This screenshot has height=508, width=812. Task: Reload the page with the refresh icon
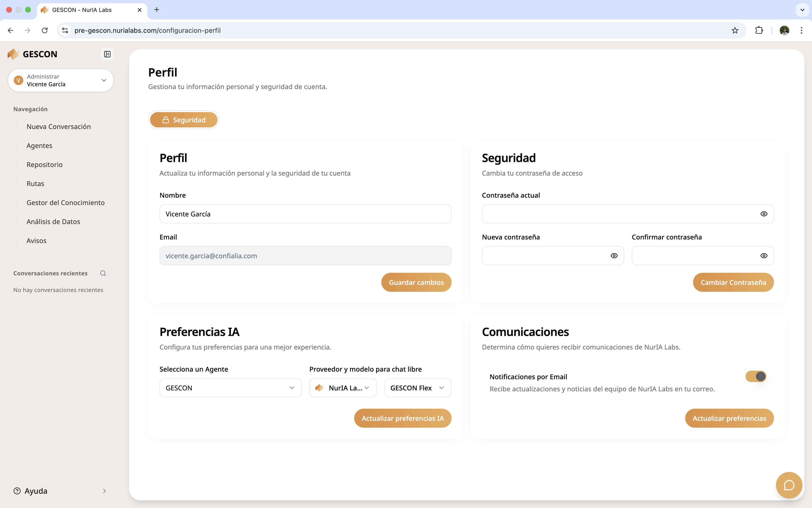(45, 30)
